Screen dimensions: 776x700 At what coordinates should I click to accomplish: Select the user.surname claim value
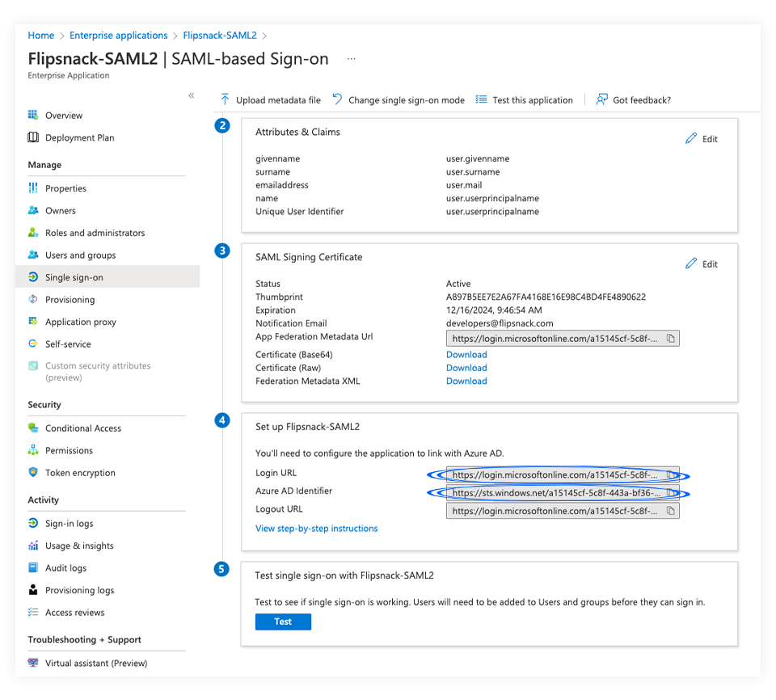(473, 172)
